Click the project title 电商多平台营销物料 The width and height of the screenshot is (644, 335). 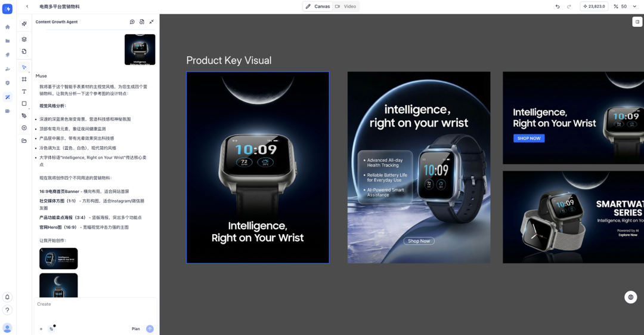[60, 7]
